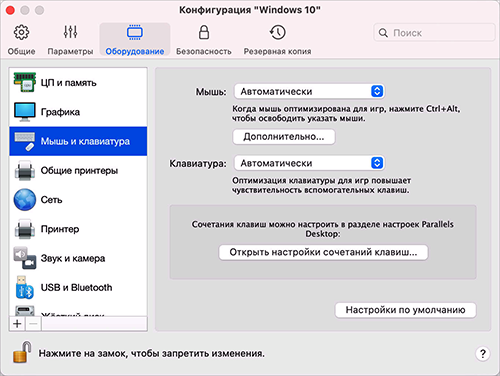
Task: Click the Оборудование tab label
Action: tap(135, 51)
